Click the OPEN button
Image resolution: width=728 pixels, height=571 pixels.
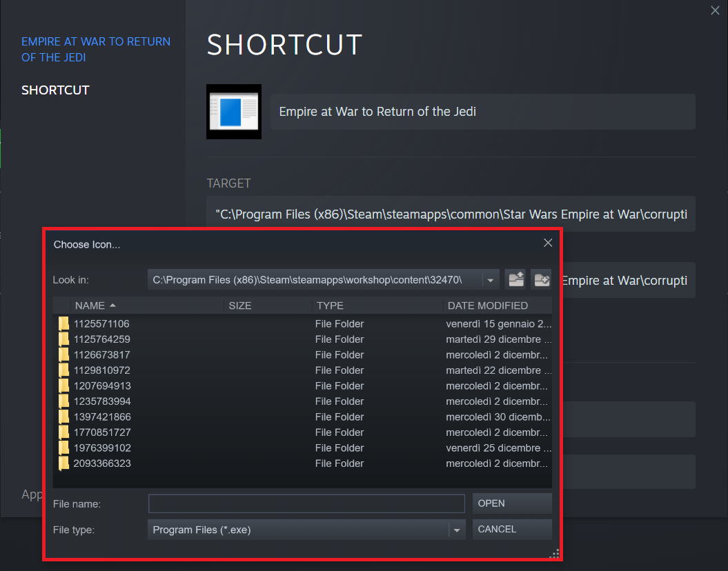(x=512, y=503)
